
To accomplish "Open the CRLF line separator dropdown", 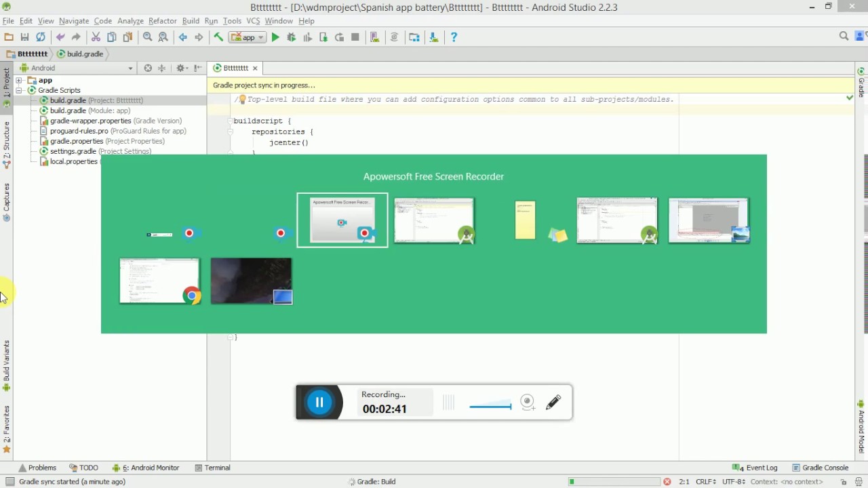I will pos(706,482).
